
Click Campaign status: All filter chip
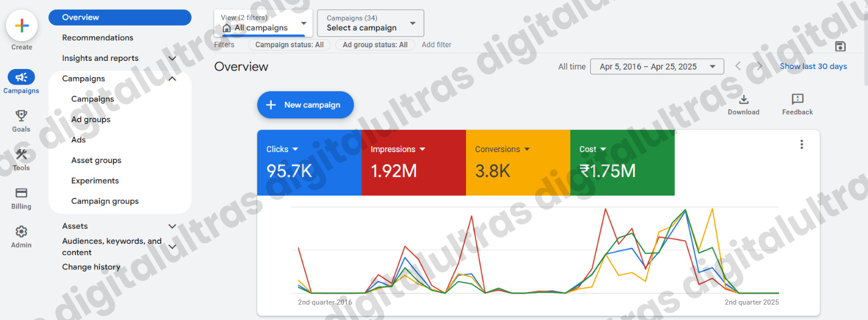(x=289, y=45)
